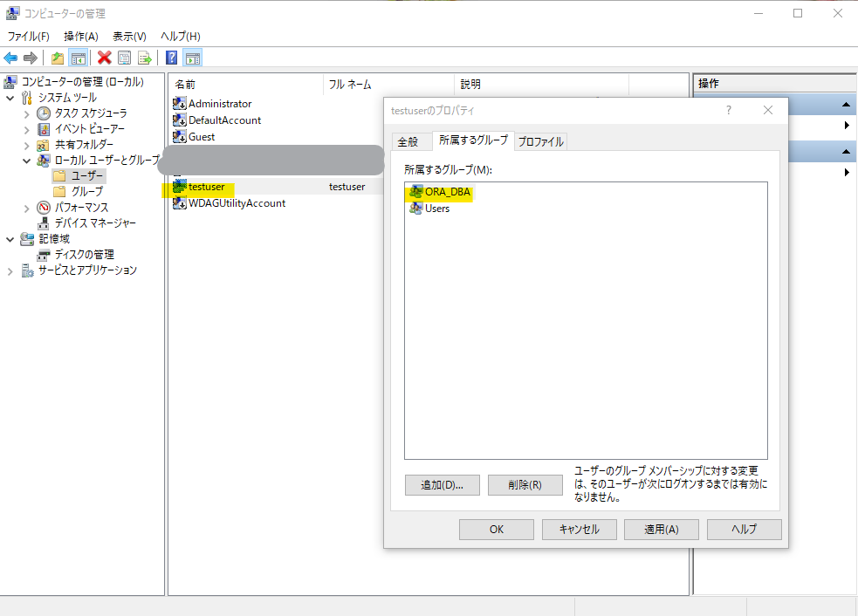Open デバイス マネージャー in the tree
This screenshot has height=616, width=858.
click(95, 223)
